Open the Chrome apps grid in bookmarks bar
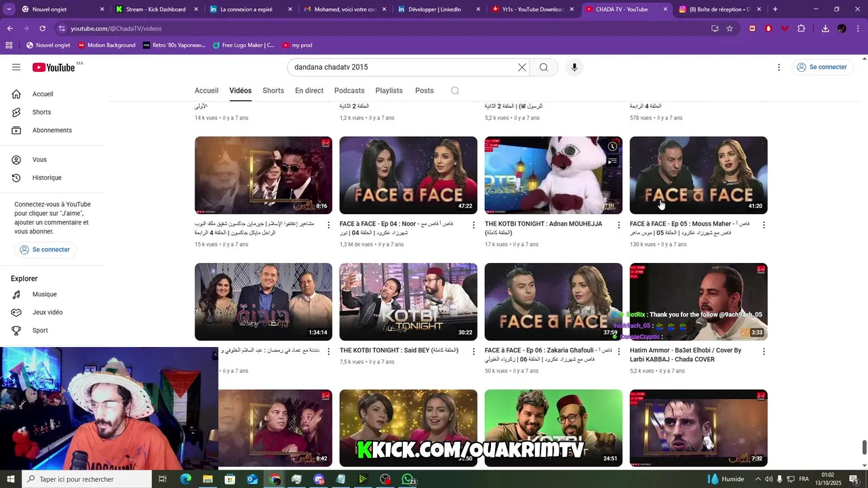Viewport: 868px width, 488px height. (x=9, y=45)
